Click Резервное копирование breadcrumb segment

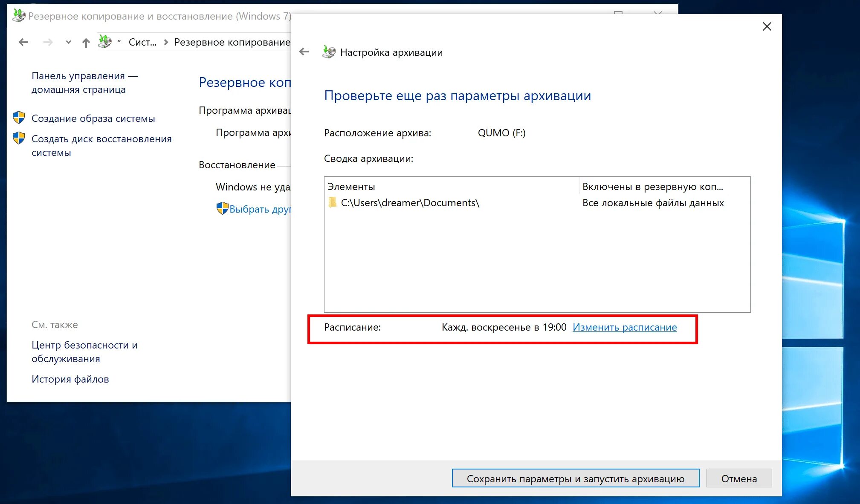click(232, 42)
